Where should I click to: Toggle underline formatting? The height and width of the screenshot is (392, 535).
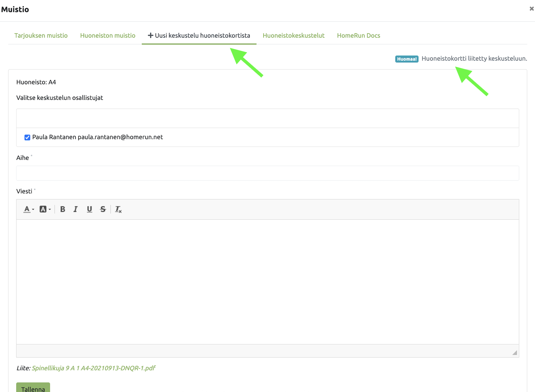click(90, 209)
